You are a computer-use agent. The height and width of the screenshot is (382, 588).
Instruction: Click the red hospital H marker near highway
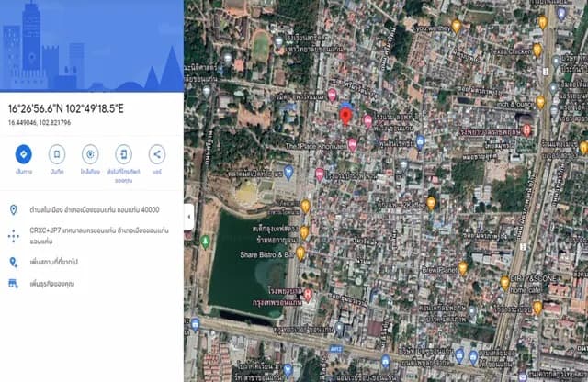point(526,130)
